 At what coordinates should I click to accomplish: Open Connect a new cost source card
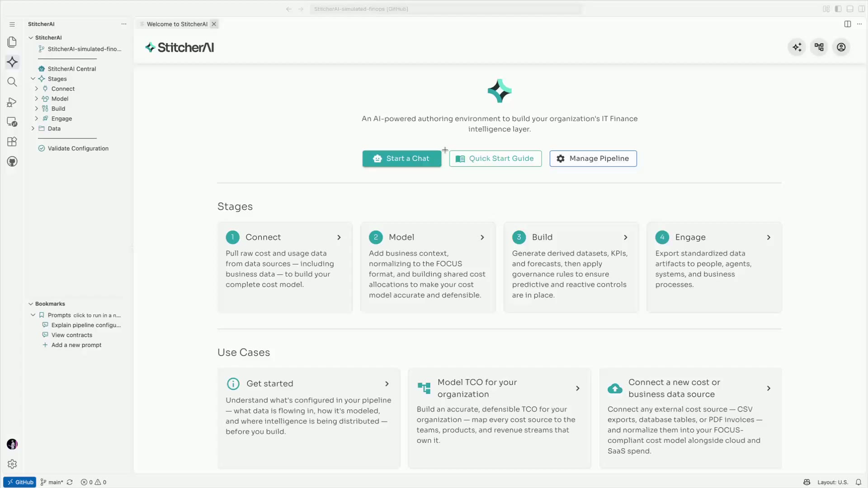pyautogui.click(x=691, y=418)
